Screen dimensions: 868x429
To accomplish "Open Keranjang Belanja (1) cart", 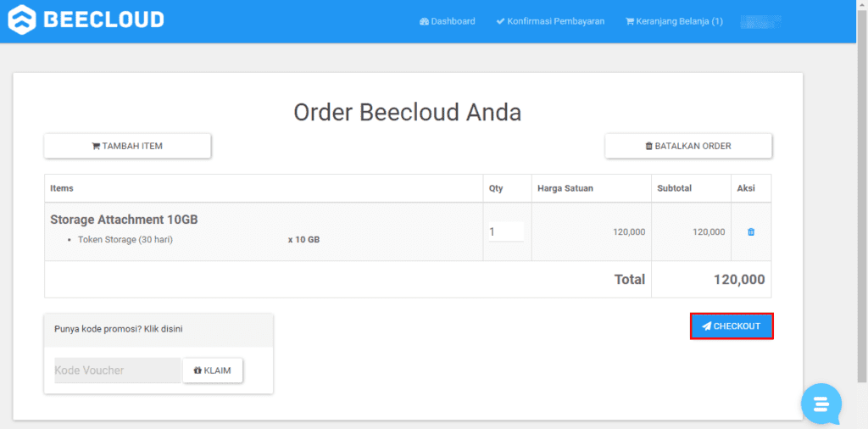I will (674, 21).
